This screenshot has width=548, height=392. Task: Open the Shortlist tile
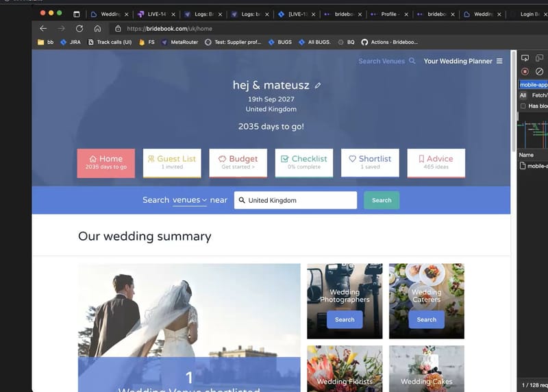tap(370, 163)
